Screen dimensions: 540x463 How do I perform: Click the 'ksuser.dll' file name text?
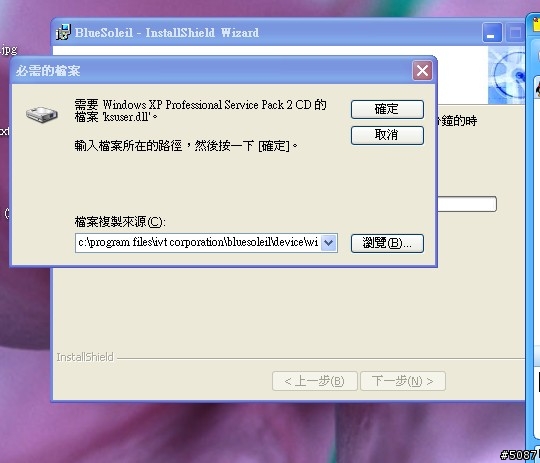pyautogui.click(x=127, y=117)
